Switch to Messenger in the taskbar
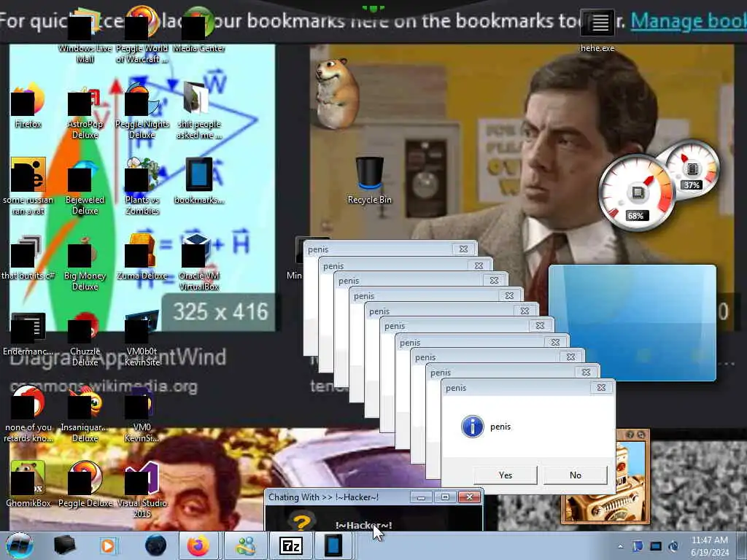The width and height of the screenshot is (747, 560). tap(245, 545)
